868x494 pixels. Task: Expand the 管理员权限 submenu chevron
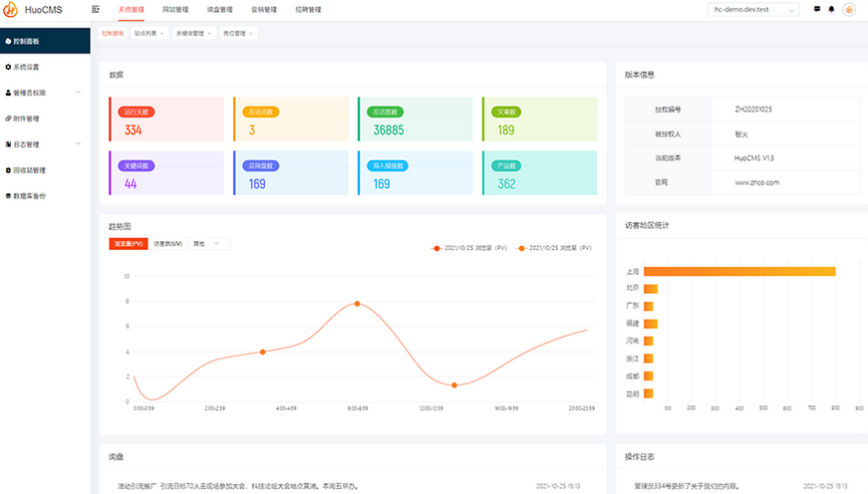(78, 93)
